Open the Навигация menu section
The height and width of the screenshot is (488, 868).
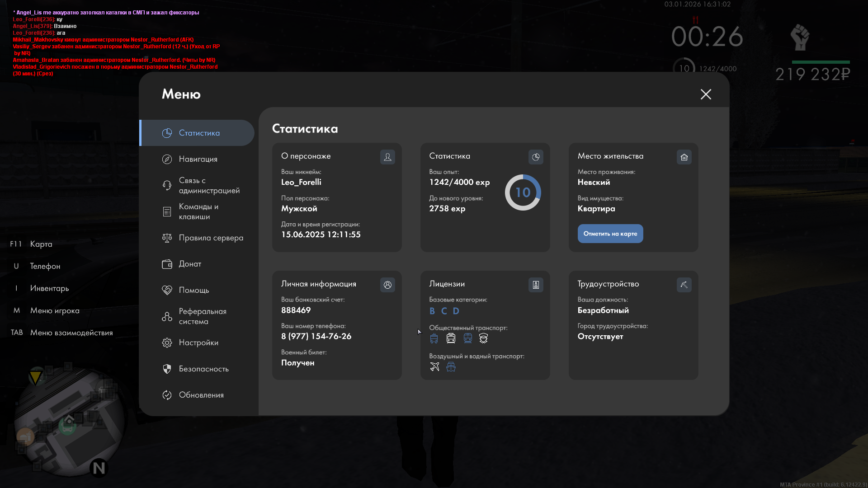(x=198, y=159)
